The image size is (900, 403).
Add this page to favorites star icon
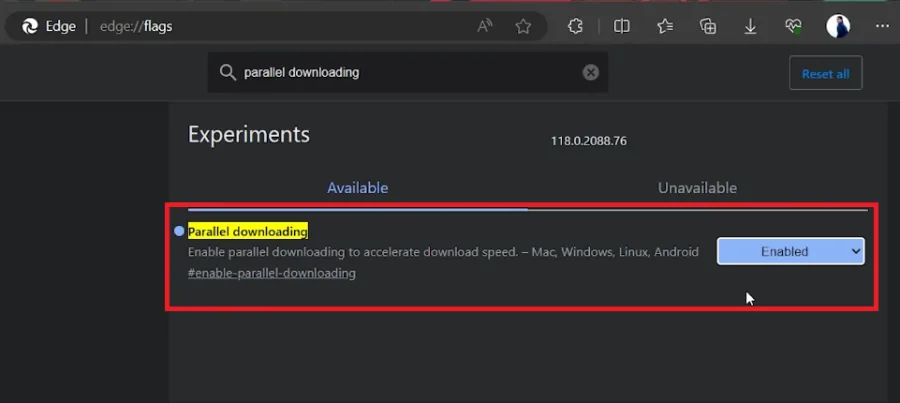(523, 26)
